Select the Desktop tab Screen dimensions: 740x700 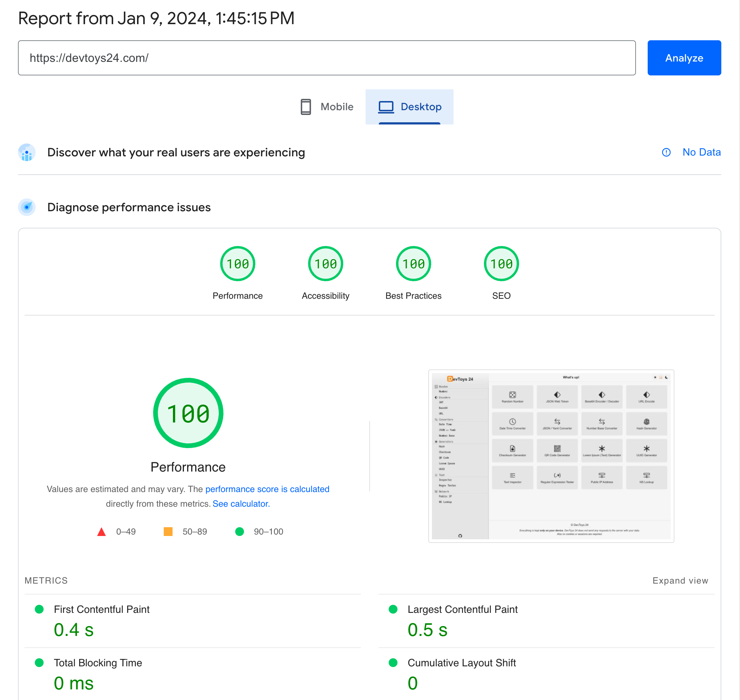pyautogui.click(x=409, y=107)
